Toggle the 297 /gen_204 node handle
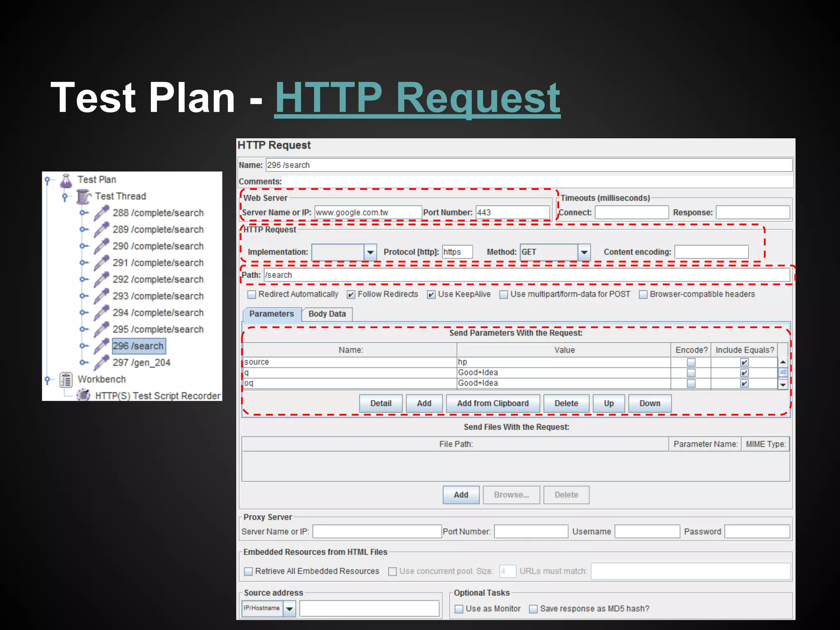 [84, 363]
